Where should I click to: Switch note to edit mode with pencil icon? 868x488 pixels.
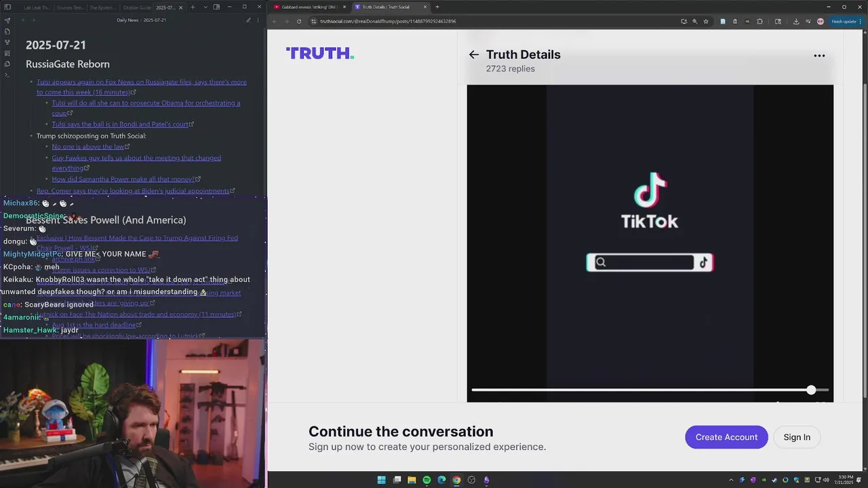pyautogui.click(x=248, y=20)
